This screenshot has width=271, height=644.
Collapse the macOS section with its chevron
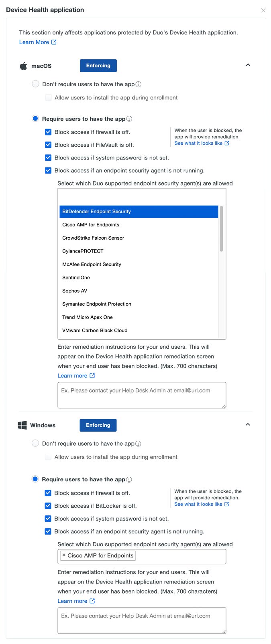248,65
